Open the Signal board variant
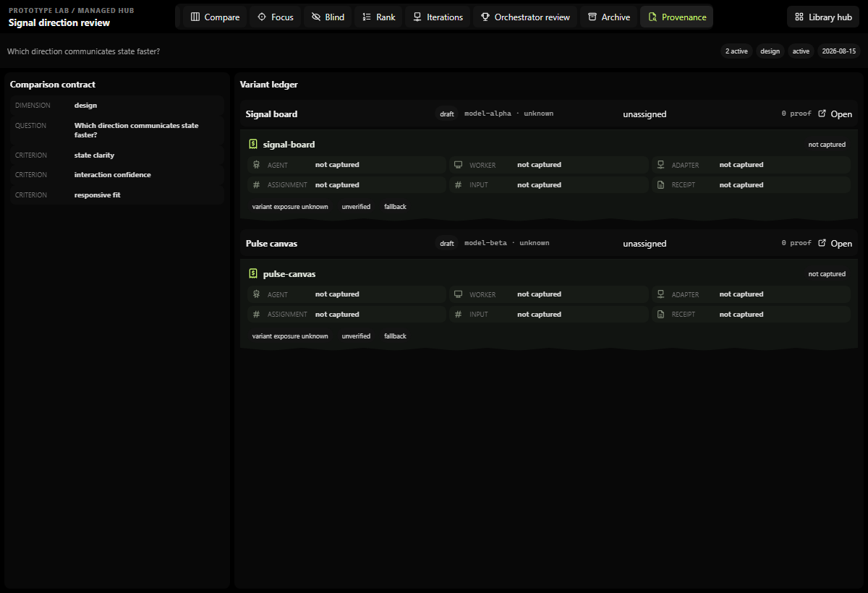The image size is (868, 593). click(x=835, y=114)
